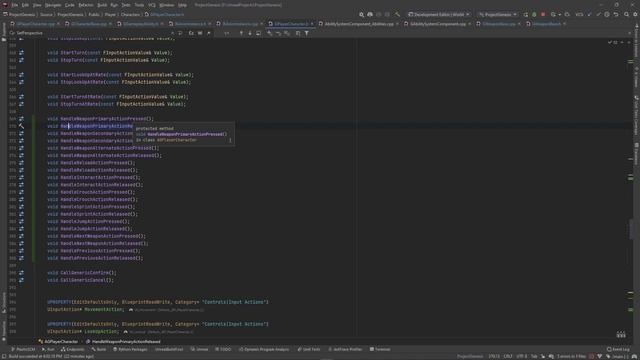Toggle Regex option in the find bar
The height and width of the screenshot is (360, 640).
point(209,33)
